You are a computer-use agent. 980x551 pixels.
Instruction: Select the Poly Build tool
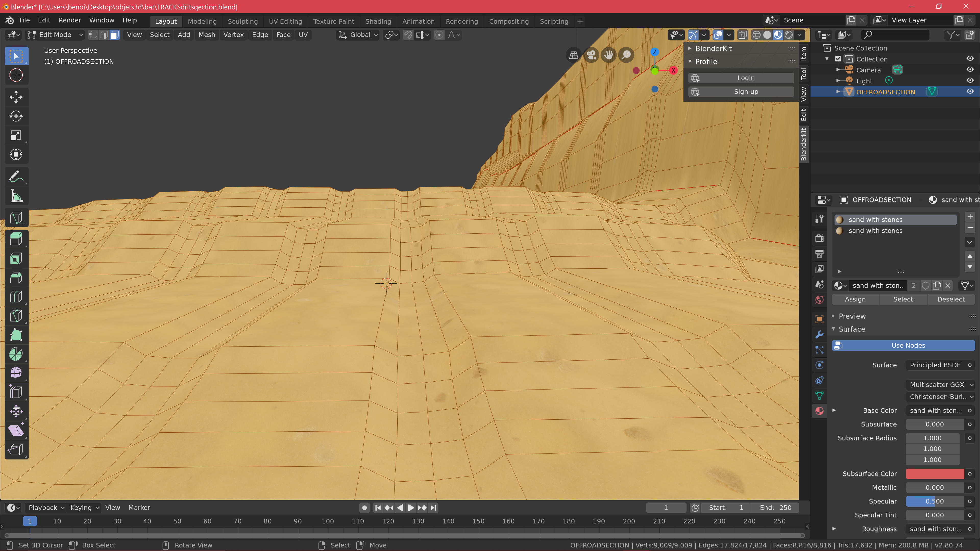pyautogui.click(x=16, y=335)
